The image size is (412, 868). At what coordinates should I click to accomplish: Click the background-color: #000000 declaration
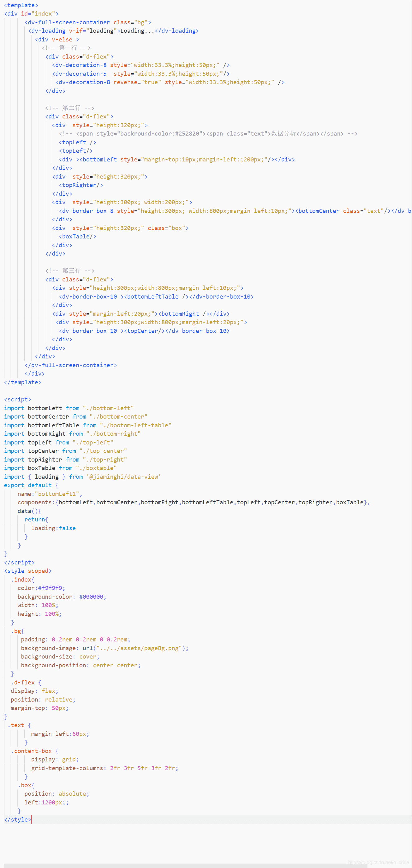(62, 597)
